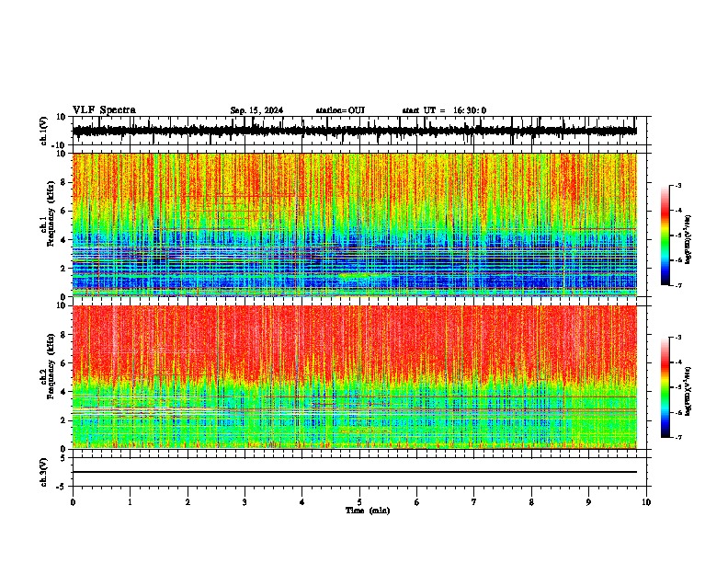Click the ch.2 color scale log(PSD) label
The height and width of the screenshot is (563, 728).
point(688,391)
